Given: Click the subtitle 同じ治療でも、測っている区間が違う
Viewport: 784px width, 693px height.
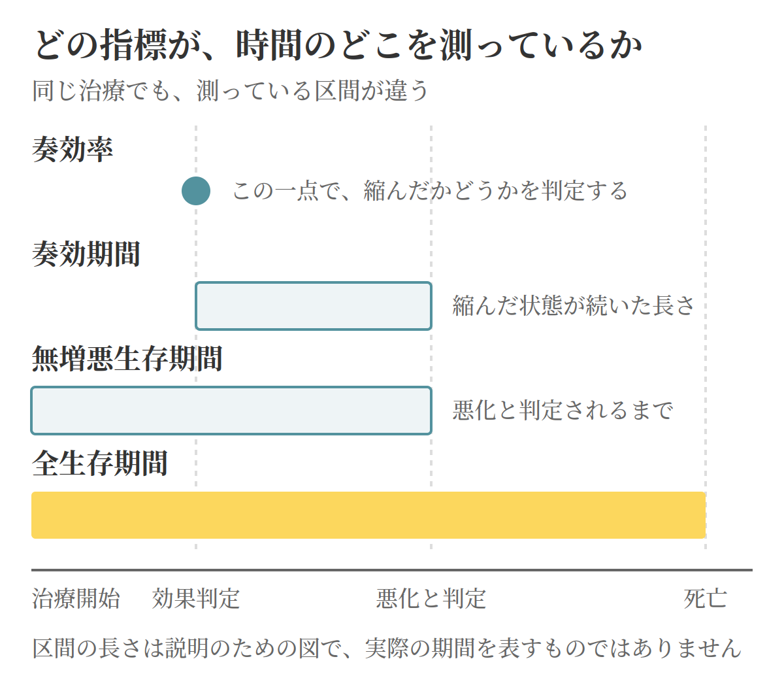Looking at the screenshot, I should tap(231, 90).
